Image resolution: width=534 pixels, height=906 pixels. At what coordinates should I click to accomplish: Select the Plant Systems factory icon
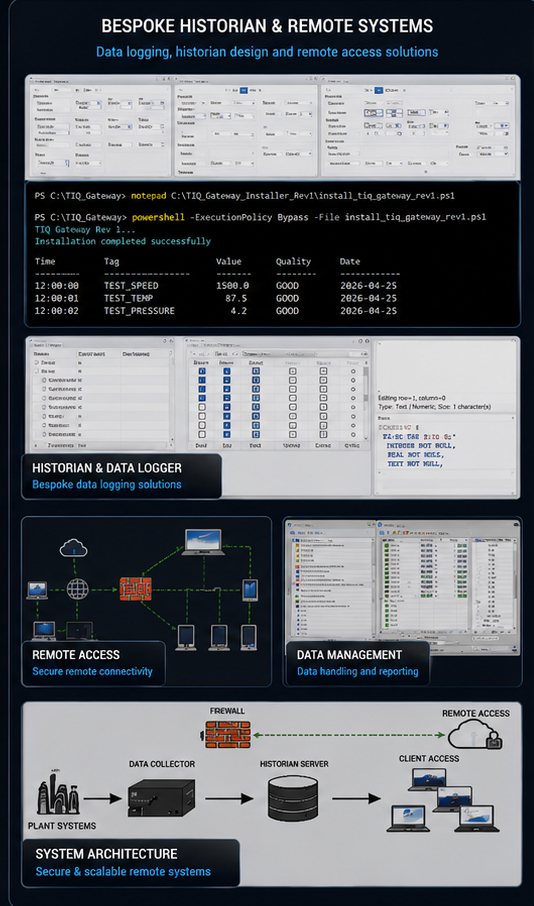[x=58, y=794]
